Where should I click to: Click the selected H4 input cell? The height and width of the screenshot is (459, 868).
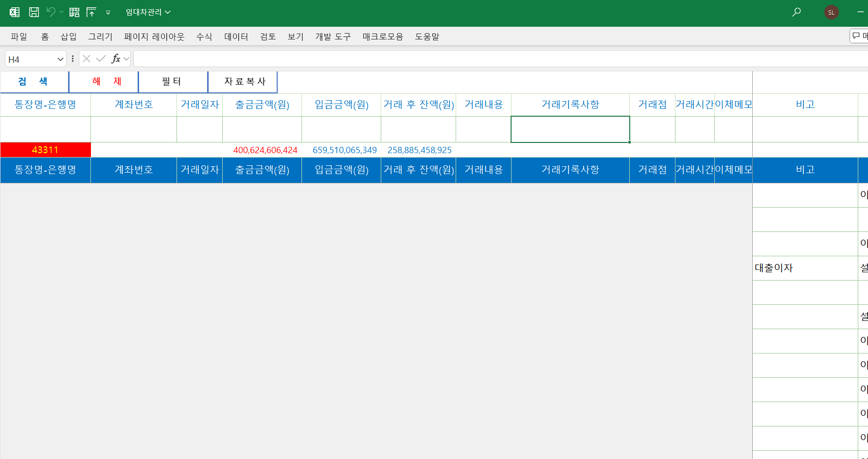[570, 129]
